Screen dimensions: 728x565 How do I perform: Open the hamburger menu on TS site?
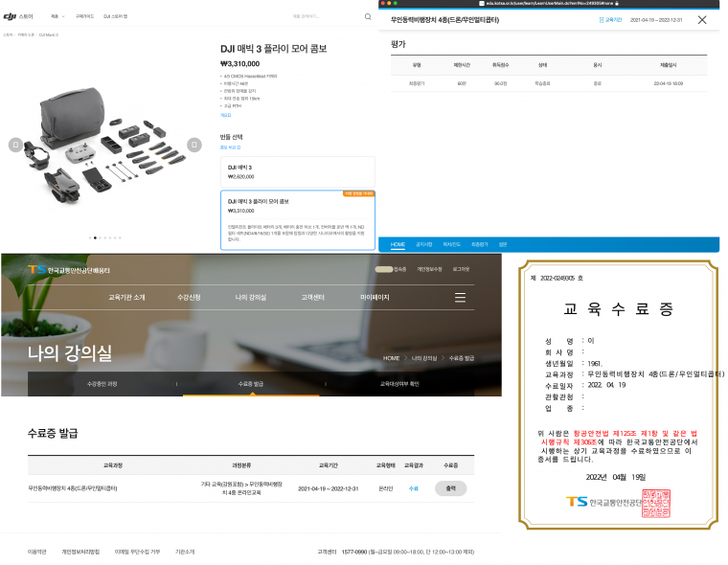tap(460, 297)
